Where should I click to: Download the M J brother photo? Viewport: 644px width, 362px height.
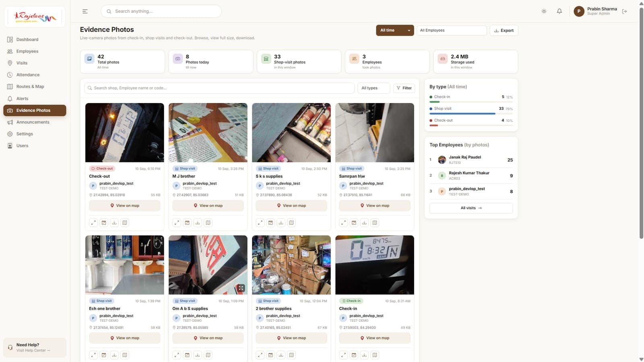point(198,223)
